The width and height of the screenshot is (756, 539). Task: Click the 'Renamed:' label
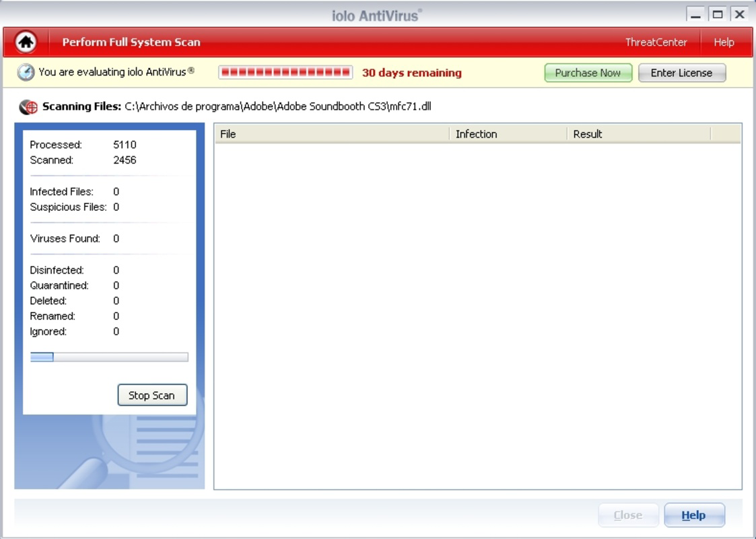(53, 317)
